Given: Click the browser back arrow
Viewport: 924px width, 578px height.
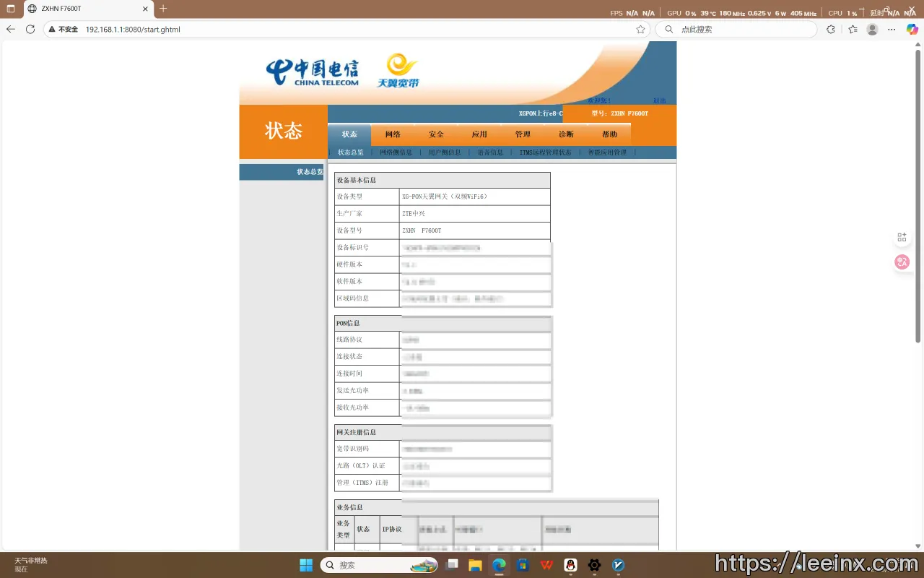Looking at the screenshot, I should 11,30.
